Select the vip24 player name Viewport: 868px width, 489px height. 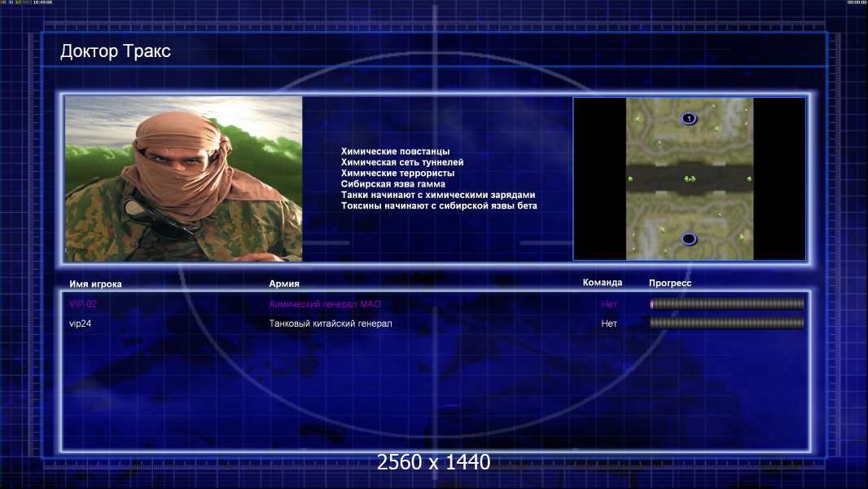[x=81, y=324]
